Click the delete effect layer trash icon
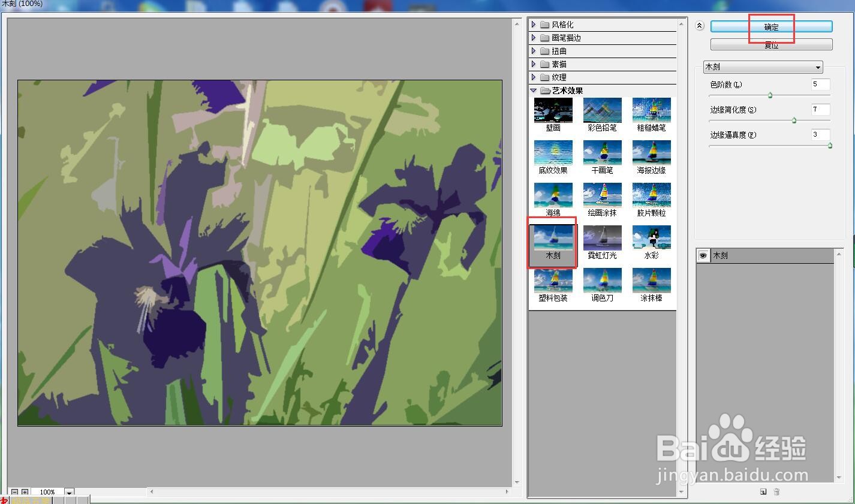 click(x=776, y=492)
